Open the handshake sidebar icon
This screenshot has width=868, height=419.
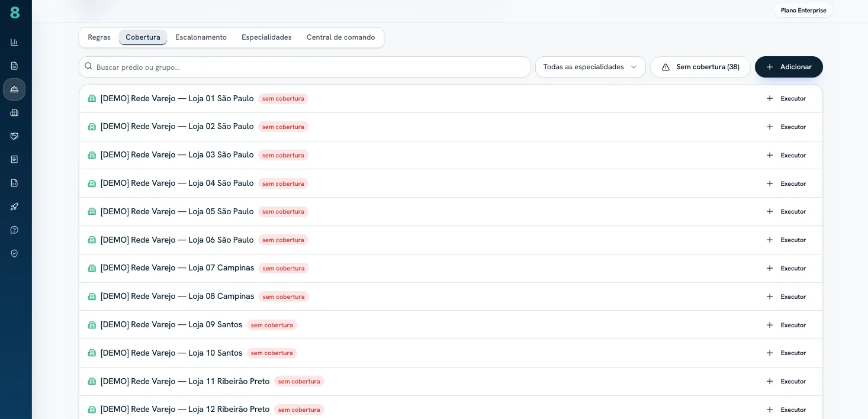pyautogui.click(x=14, y=136)
